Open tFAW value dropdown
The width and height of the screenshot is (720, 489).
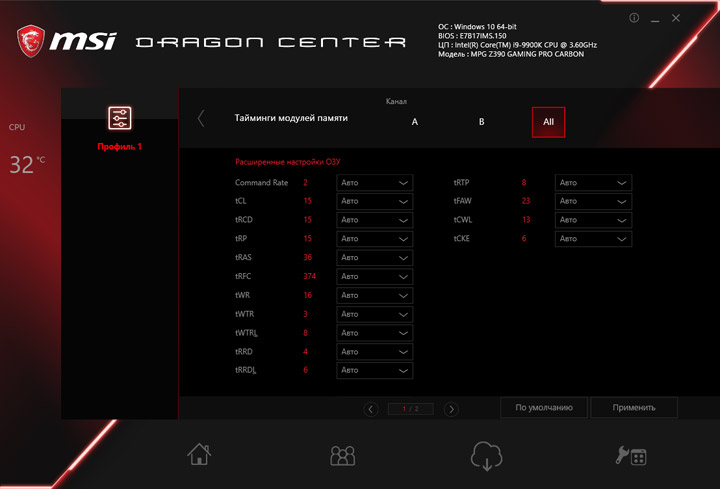click(x=593, y=201)
